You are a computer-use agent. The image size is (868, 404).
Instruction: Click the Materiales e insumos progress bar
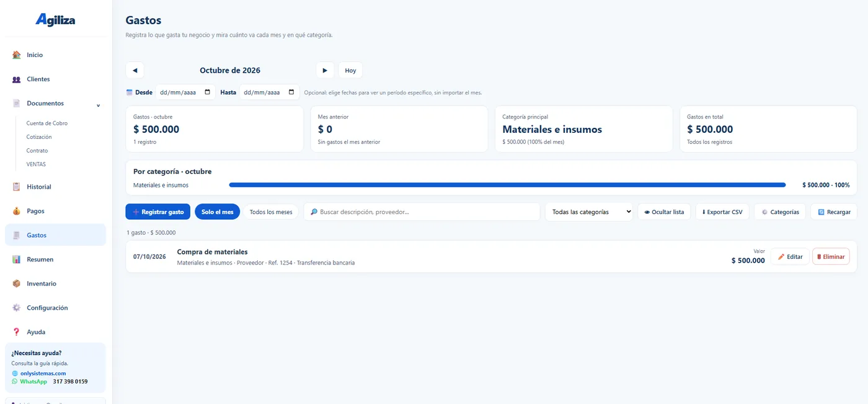click(x=507, y=185)
